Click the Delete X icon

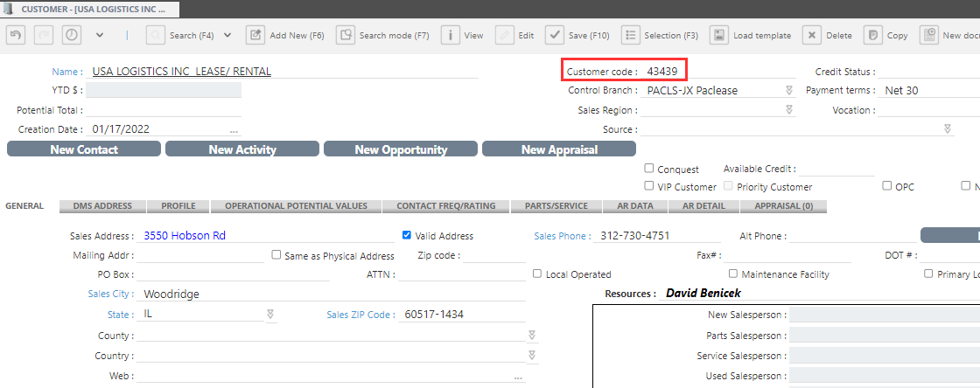(811, 35)
